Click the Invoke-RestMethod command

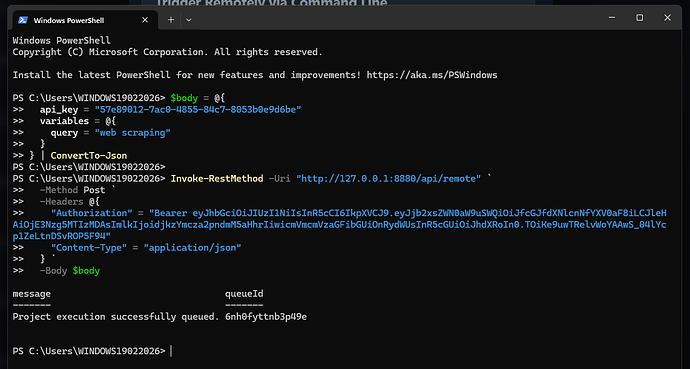[x=217, y=179]
